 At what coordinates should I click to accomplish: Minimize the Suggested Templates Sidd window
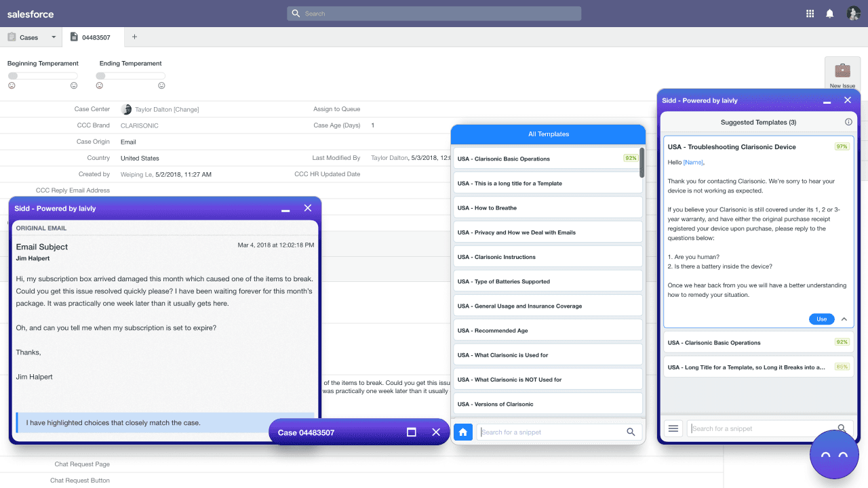[827, 102]
